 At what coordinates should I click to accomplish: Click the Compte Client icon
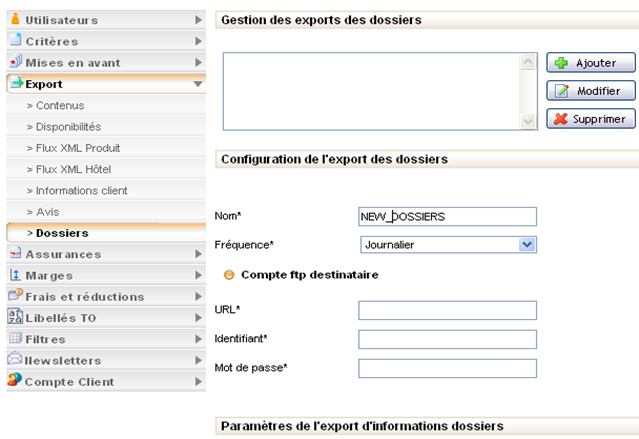point(16,381)
